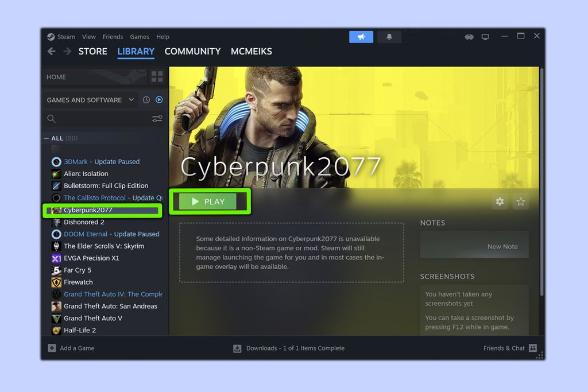This screenshot has width=588, height=392.
Task: Favorite Cyberpunk2077 with the star icon
Action: pyautogui.click(x=521, y=201)
